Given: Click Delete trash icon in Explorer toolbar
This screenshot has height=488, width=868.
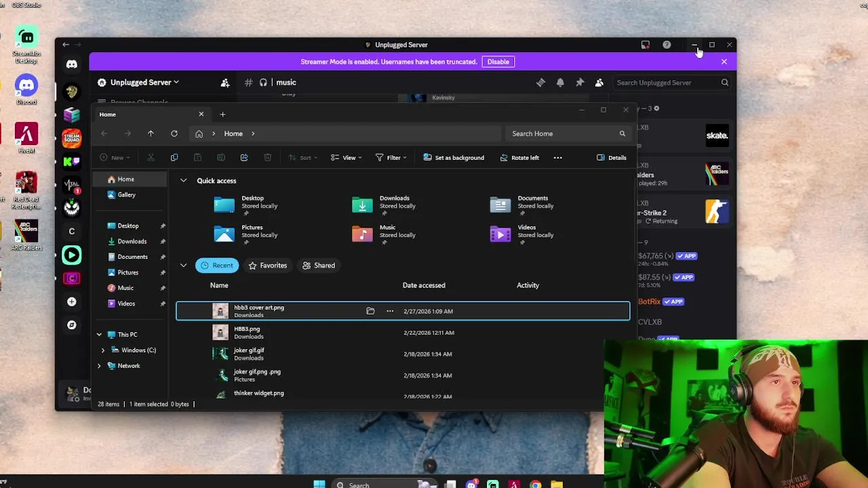Looking at the screenshot, I should [267, 158].
